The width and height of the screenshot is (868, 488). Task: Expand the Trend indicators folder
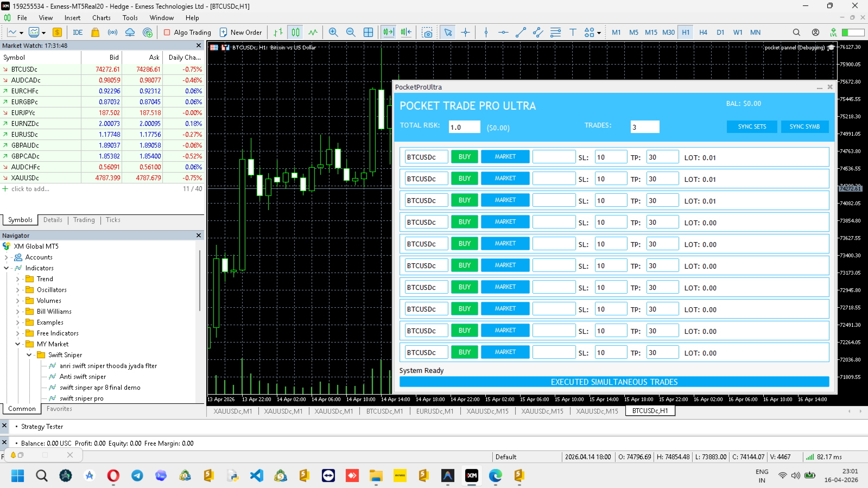pos(17,279)
